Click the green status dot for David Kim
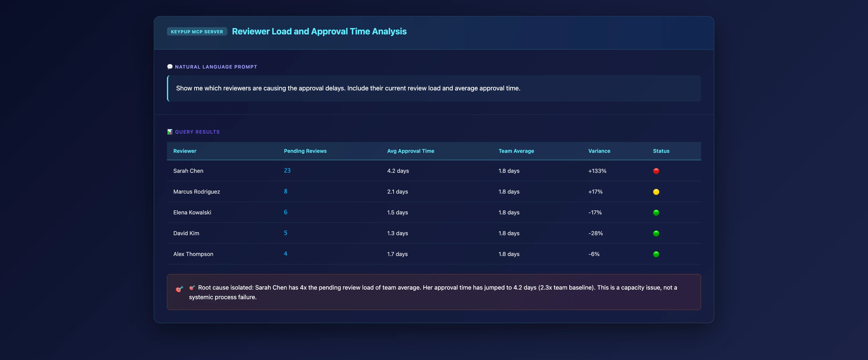The width and height of the screenshot is (868, 360). [x=656, y=234]
